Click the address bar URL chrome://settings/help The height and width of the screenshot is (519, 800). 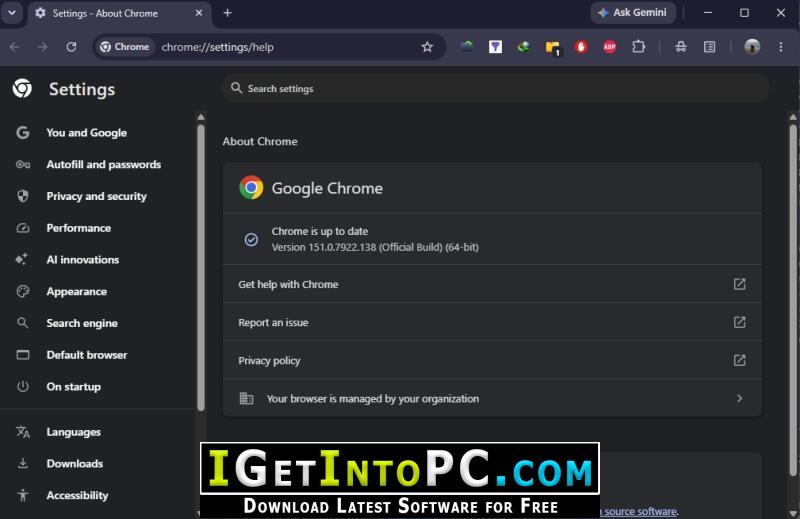(x=218, y=47)
